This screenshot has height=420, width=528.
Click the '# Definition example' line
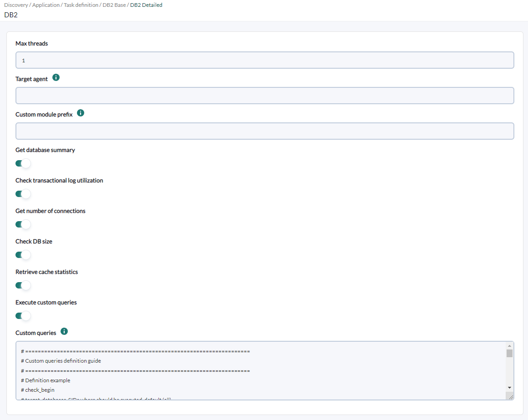[46, 380]
